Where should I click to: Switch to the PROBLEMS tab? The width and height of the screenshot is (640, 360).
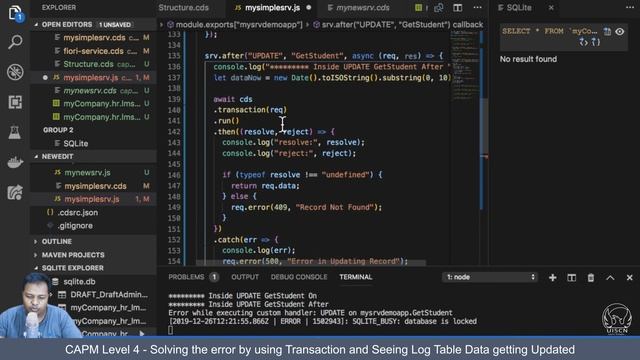click(186, 277)
